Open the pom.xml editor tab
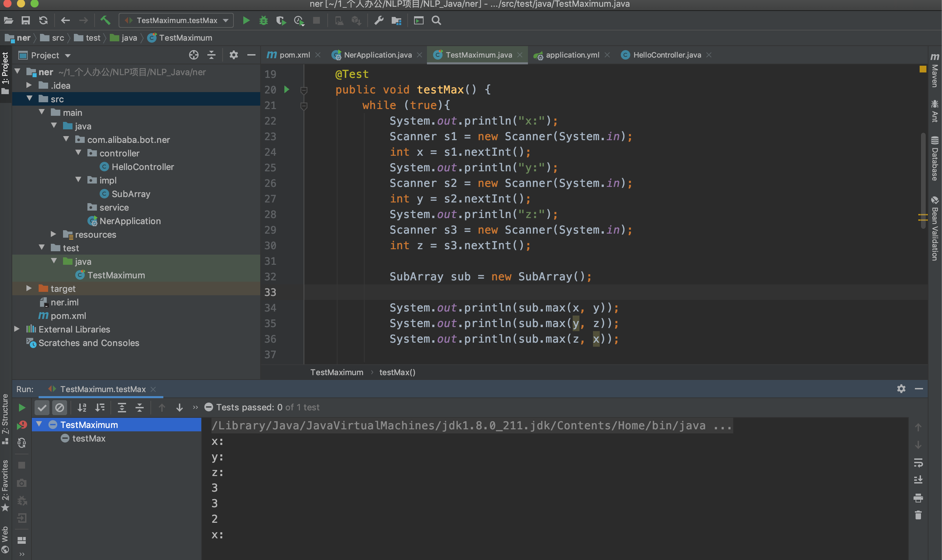 294,55
